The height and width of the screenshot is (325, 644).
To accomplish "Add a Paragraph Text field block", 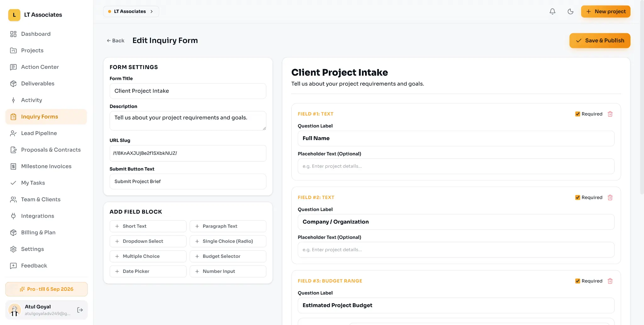I will coord(228,226).
